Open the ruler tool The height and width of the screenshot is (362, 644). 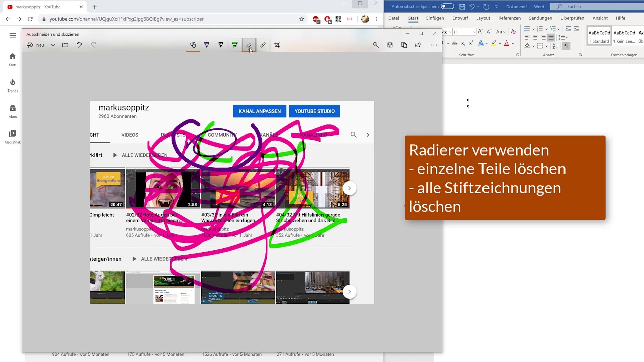point(263,45)
